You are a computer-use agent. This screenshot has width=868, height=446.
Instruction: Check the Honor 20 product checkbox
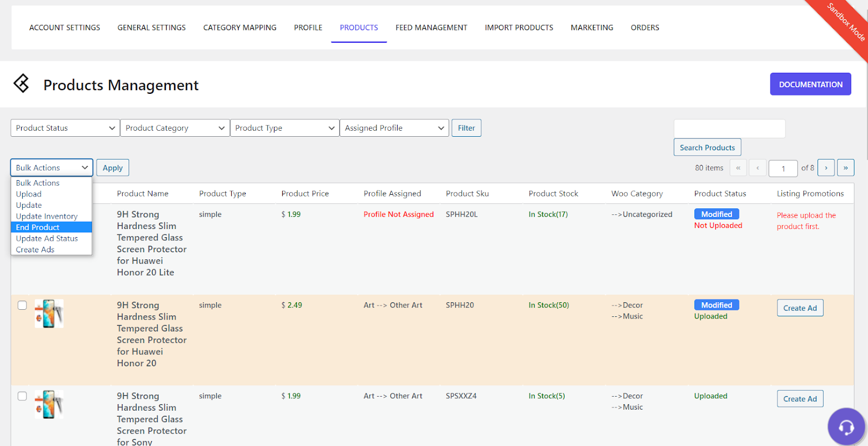coord(22,305)
